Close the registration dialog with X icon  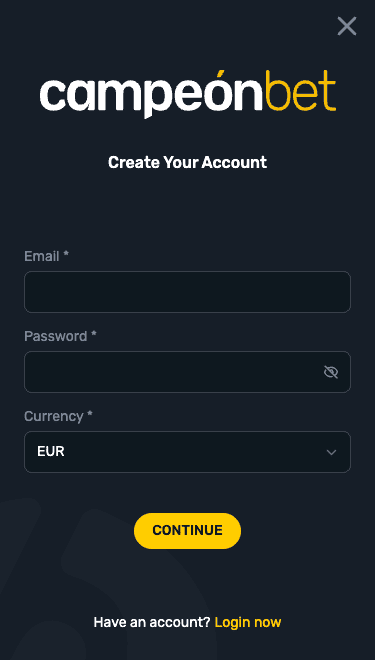[x=347, y=26]
